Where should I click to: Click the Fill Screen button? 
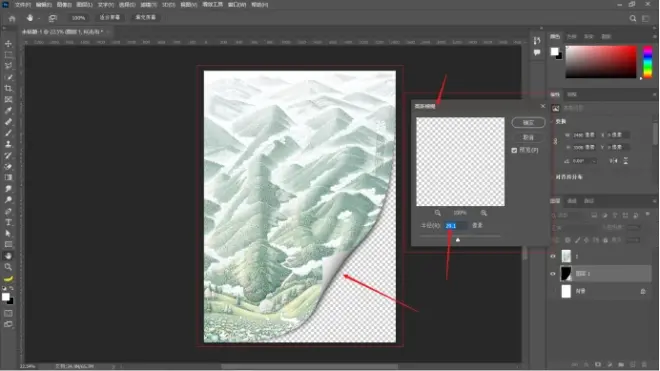145,18
